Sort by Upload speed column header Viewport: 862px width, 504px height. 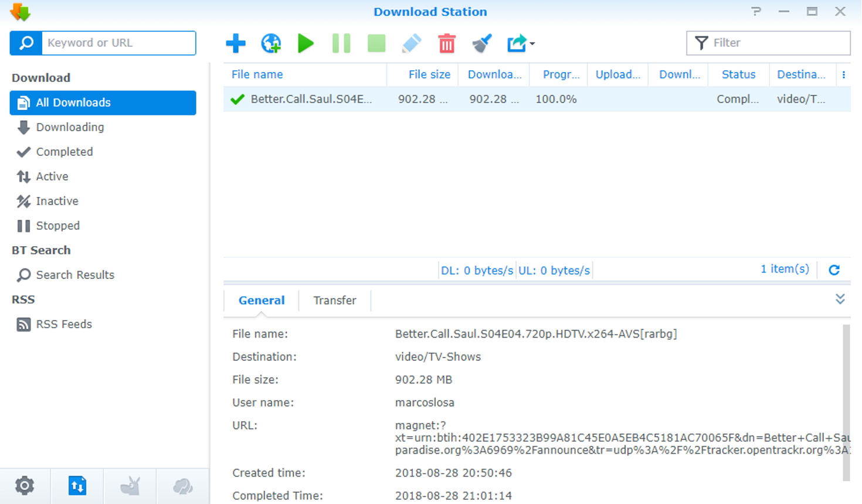coord(618,74)
